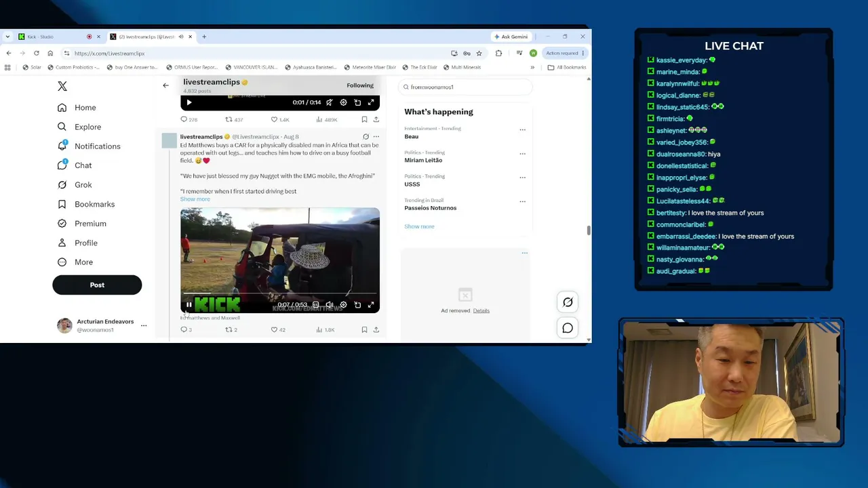Open the Chrome extensions puzzle icon
The image size is (868, 488).
[498, 54]
